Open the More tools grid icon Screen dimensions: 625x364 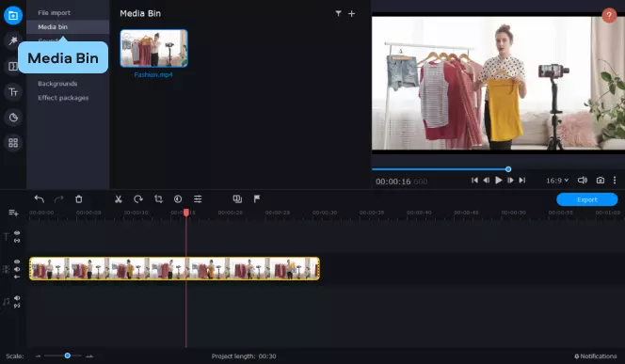coord(13,143)
